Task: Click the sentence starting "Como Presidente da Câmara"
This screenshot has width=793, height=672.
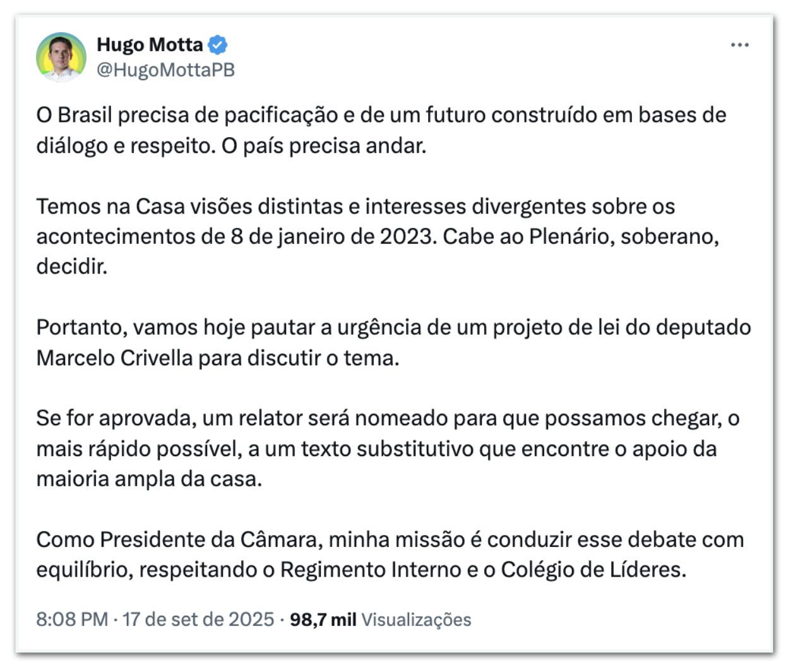Action: point(388,555)
